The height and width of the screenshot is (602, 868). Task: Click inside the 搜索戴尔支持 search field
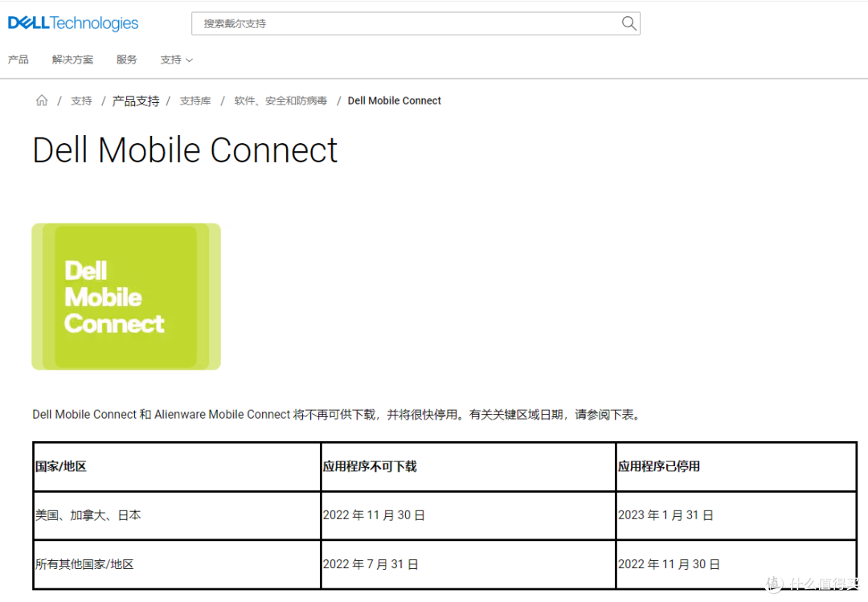(x=362, y=23)
